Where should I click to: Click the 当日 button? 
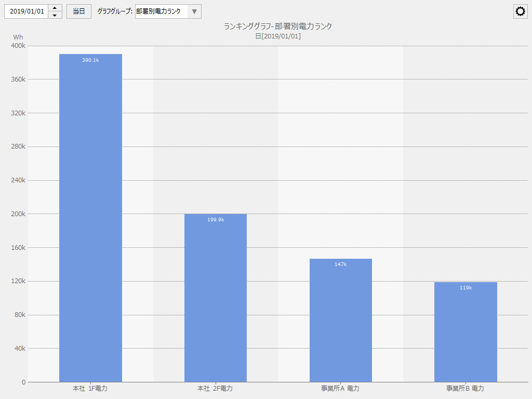(78, 11)
